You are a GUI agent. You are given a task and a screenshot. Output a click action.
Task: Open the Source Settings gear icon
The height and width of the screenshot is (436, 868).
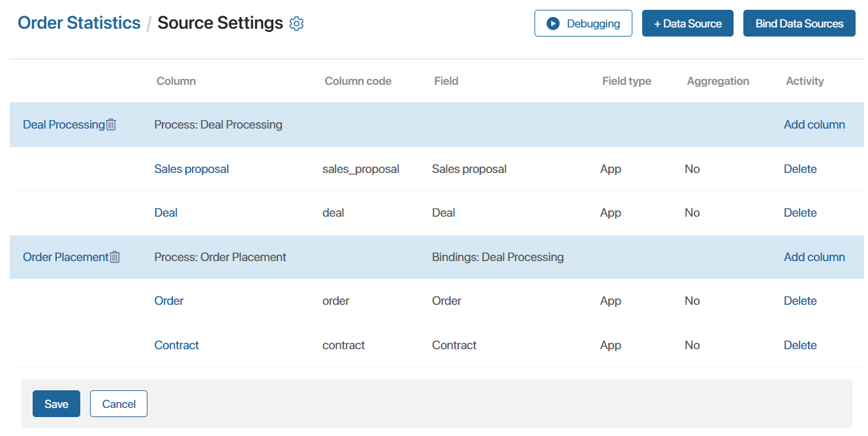[x=296, y=23]
